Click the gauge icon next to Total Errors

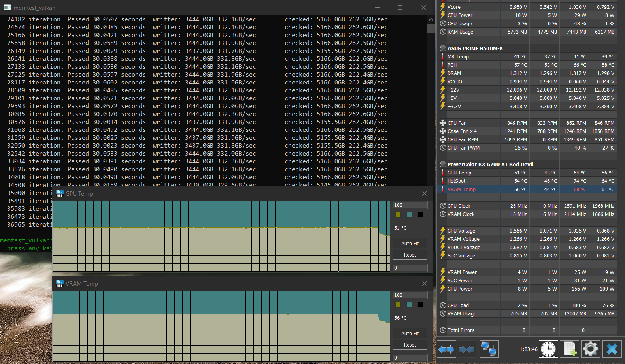[x=443, y=330]
